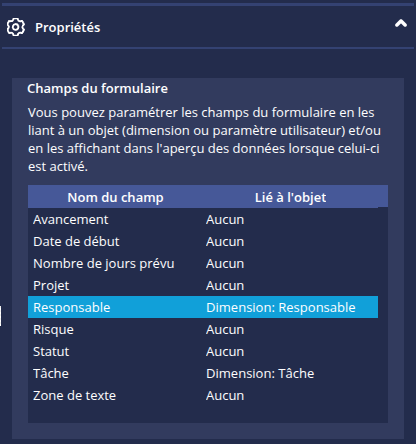The width and height of the screenshot is (416, 444).
Task: Select the Statut field row
Action: tap(203, 351)
